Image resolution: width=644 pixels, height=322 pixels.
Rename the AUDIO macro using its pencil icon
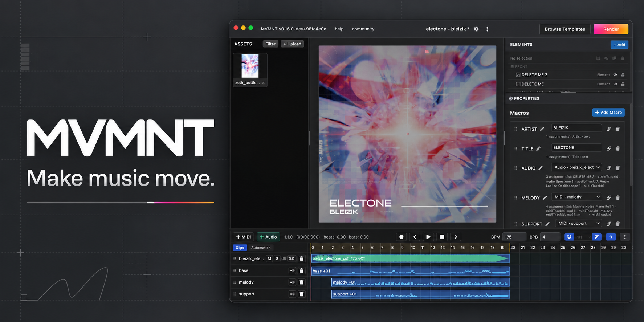pos(541,168)
